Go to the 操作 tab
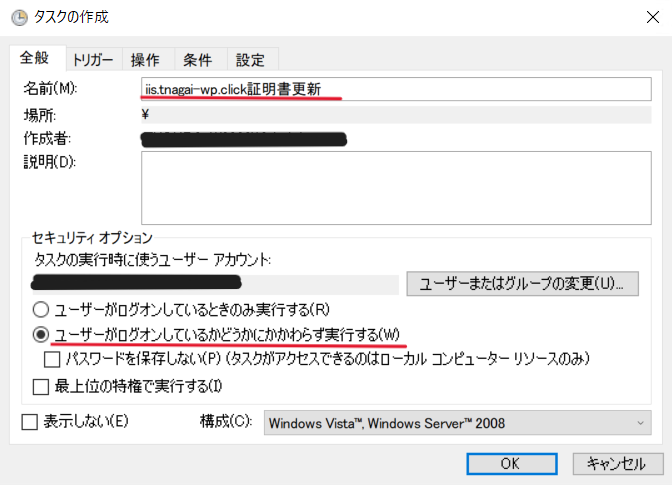672x485 pixels. 146,59
